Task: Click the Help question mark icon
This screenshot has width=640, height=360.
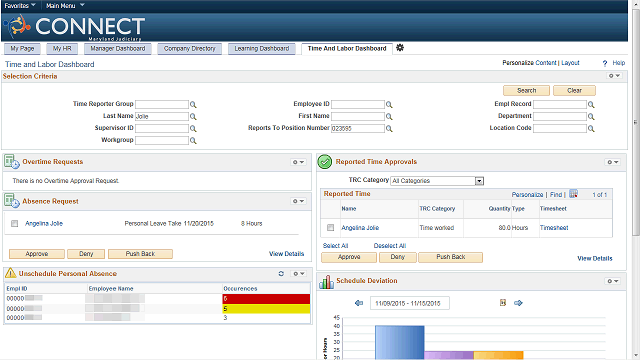Action: coord(605,63)
